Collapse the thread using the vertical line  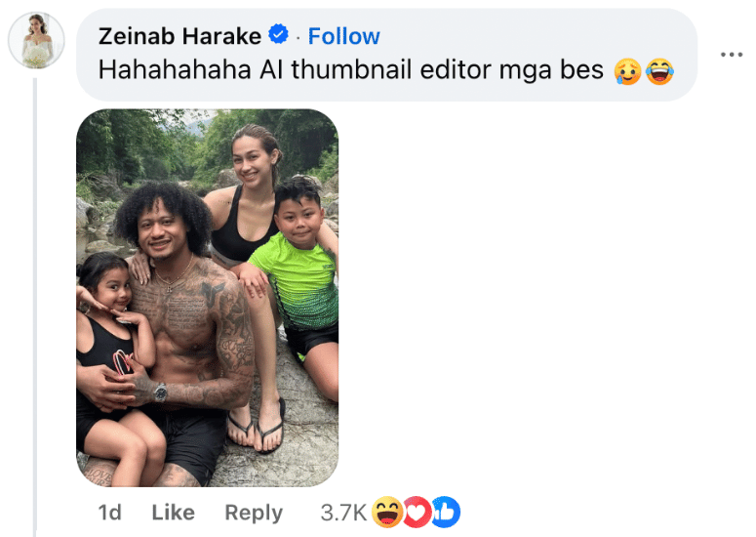[35, 307]
